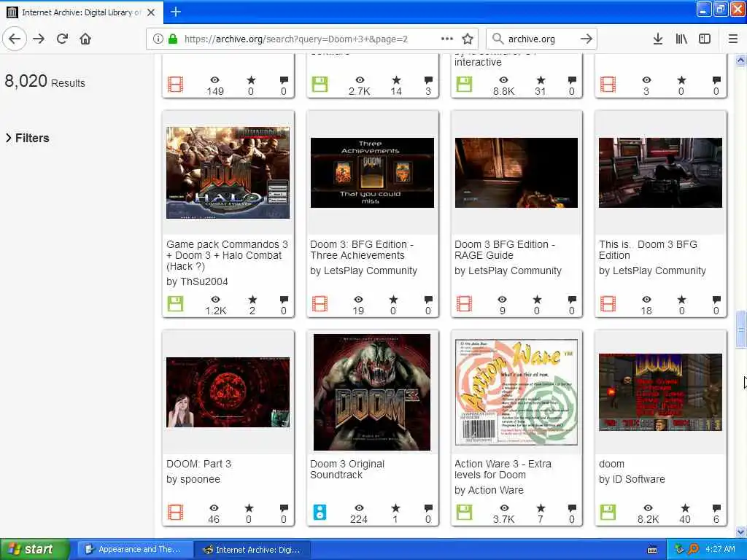747x560 pixels.
Task: Click film icon on DOOM: Part 3 card
Action: [x=175, y=513]
